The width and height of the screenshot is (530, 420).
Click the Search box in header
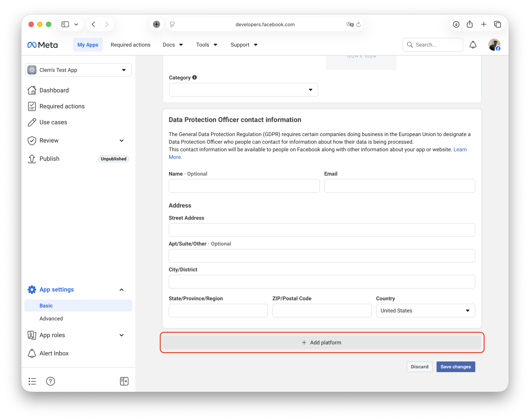tap(433, 45)
